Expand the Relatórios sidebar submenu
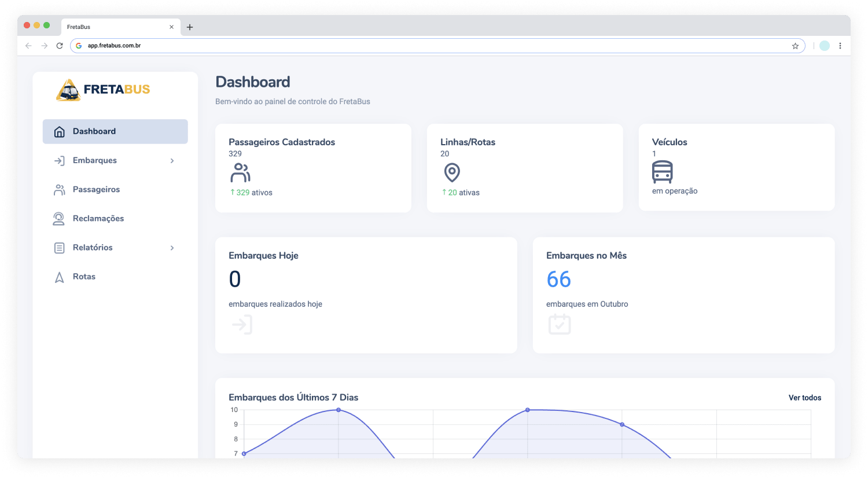This screenshot has height=478, width=868. click(x=172, y=248)
